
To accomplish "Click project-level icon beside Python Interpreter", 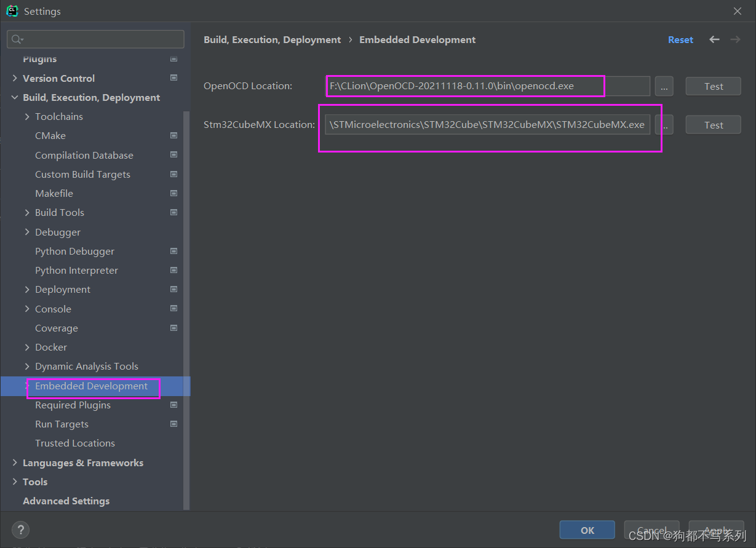I will tap(173, 270).
